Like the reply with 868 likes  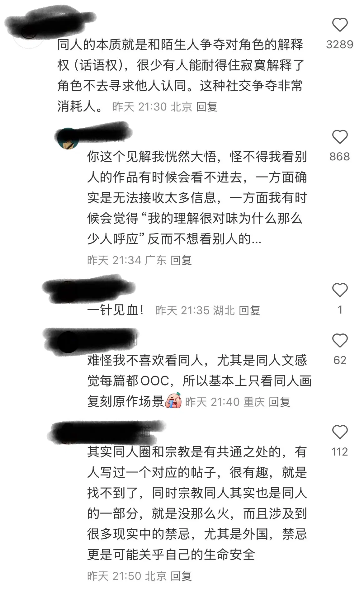tap(340, 137)
